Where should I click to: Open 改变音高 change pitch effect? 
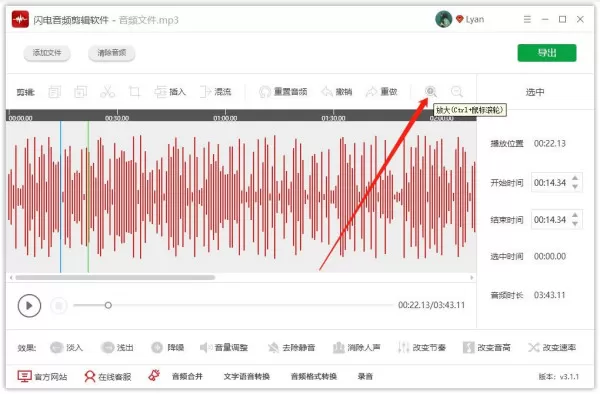point(486,348)
